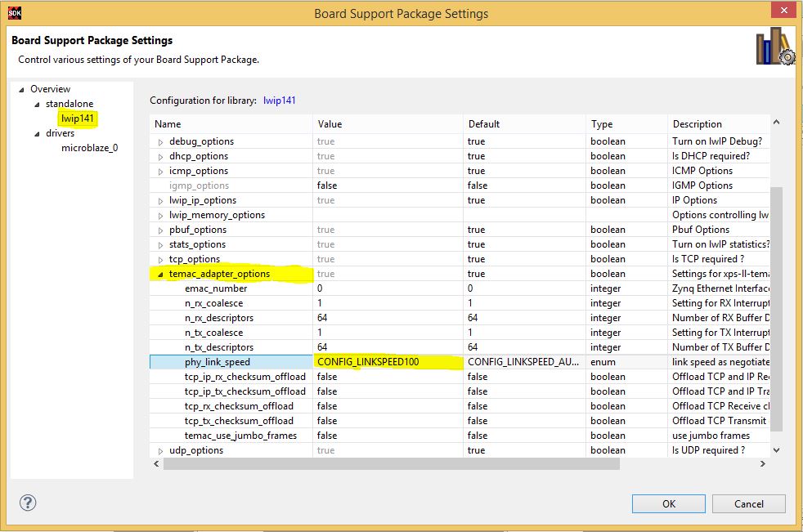Collapse the standalone tree node
The height and width of the screenshot is (532, 803).
[37, 105]
